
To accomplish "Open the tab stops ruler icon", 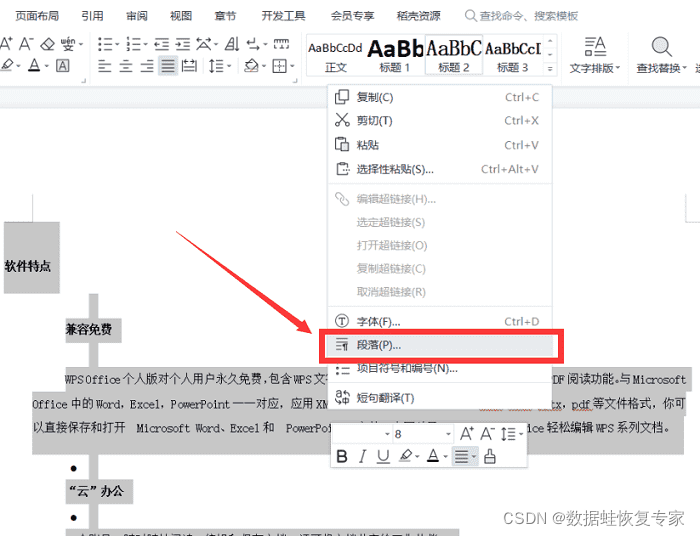I will pyautogui.click(x=281, y=44).
